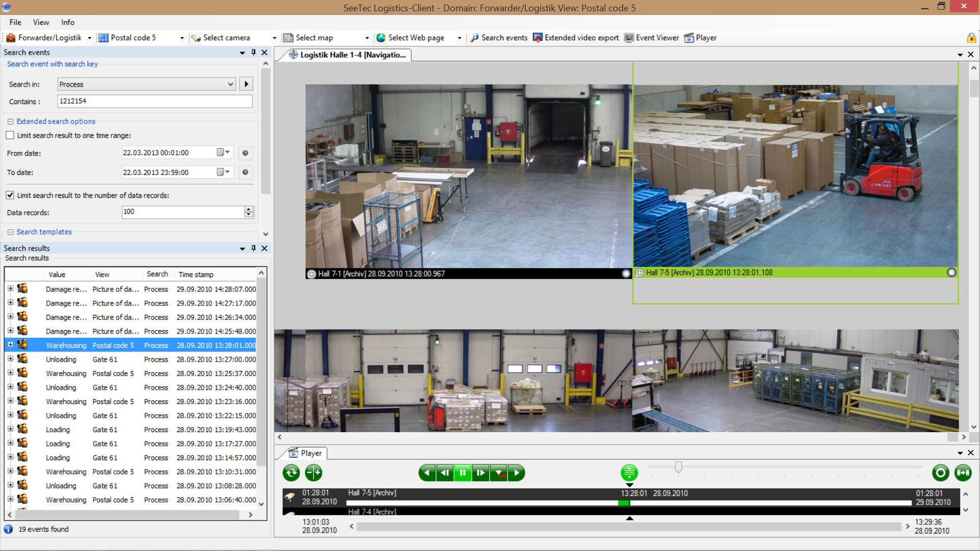Click the Hall 7-5 status indicator circle
Screen dimensions: 980x551
point(951,272)
